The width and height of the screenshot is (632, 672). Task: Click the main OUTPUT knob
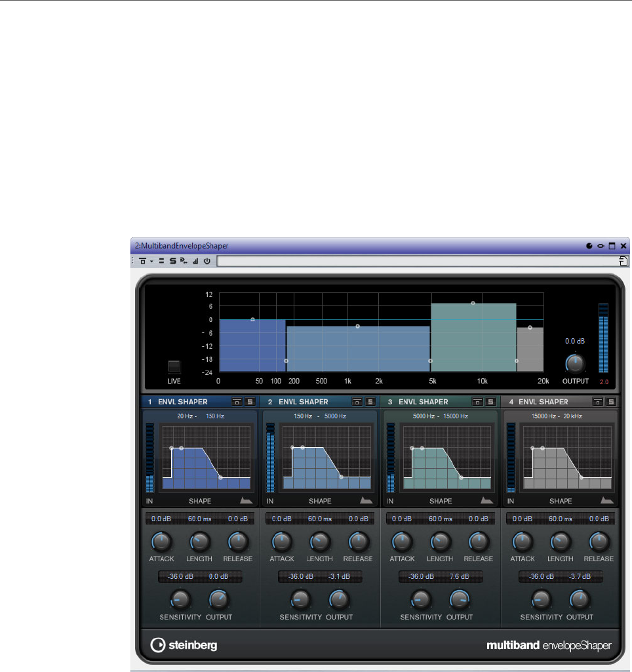coord(574,363)
